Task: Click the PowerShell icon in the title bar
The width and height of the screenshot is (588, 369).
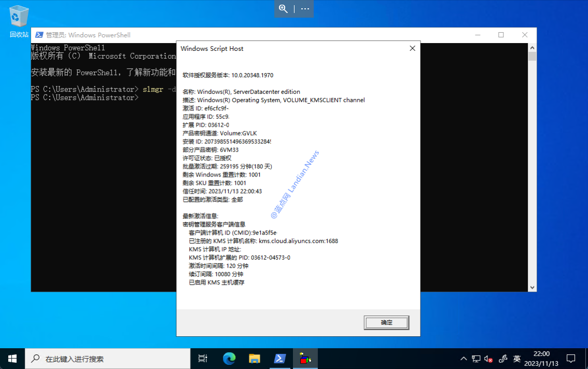Action: (x=39, y=35)
